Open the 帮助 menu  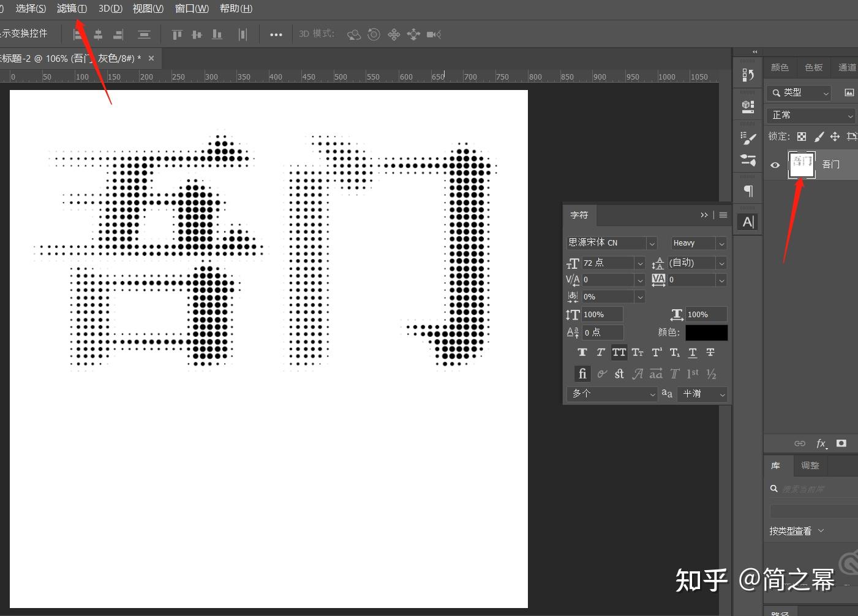236,9
